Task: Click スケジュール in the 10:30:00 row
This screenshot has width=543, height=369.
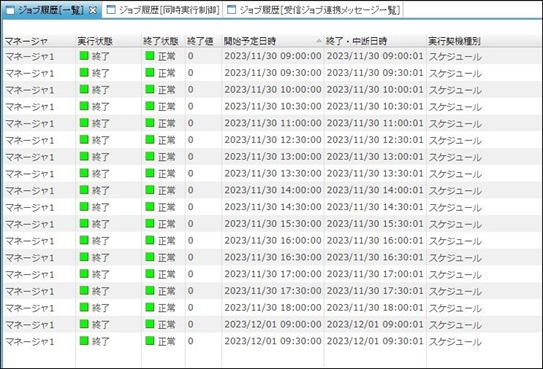Action: pos(455,107)
